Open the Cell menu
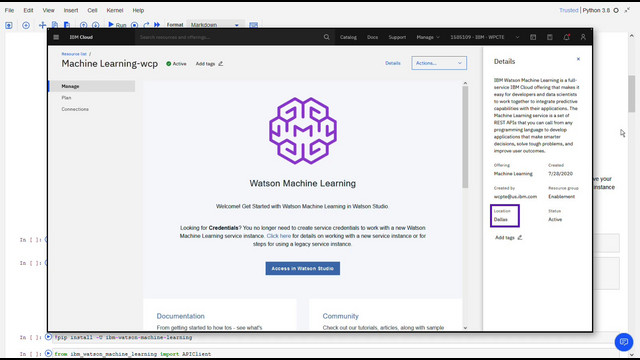Image resolution: width=640 pixels, height=360 pixels. [92, 10]
